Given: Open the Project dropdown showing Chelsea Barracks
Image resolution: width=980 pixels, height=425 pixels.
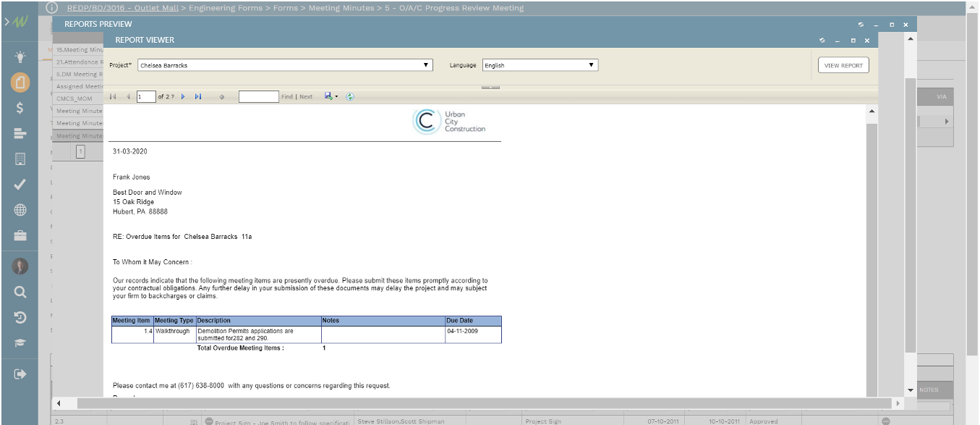Looking at the screenshot, I should pos(286,65).
